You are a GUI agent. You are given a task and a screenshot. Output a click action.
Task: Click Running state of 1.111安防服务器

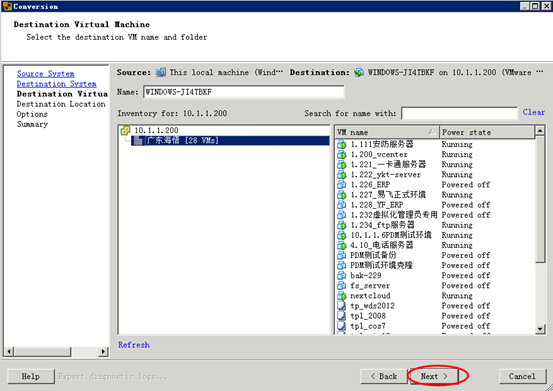pyautogui.click(x=457, y=144)
